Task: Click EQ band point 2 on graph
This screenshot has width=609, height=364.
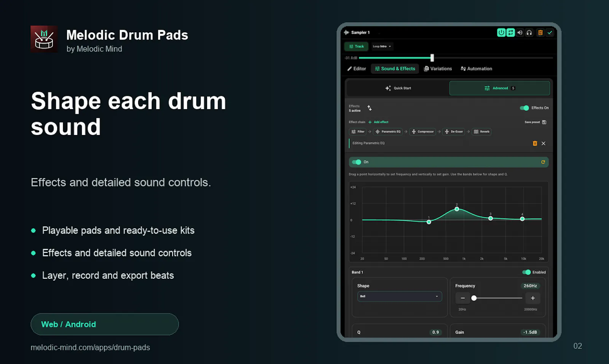Action: pos(457,209)
